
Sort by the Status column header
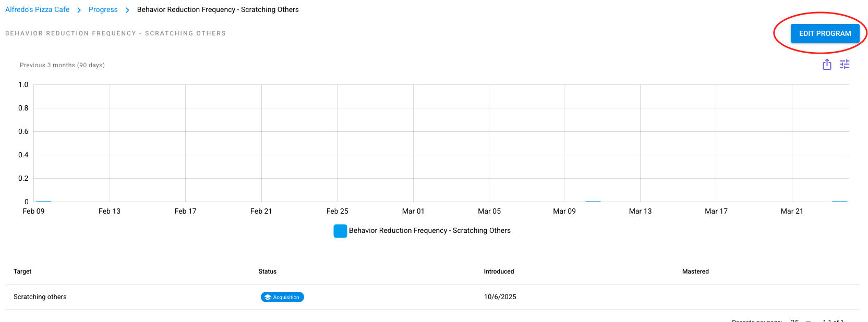[268, 271]
